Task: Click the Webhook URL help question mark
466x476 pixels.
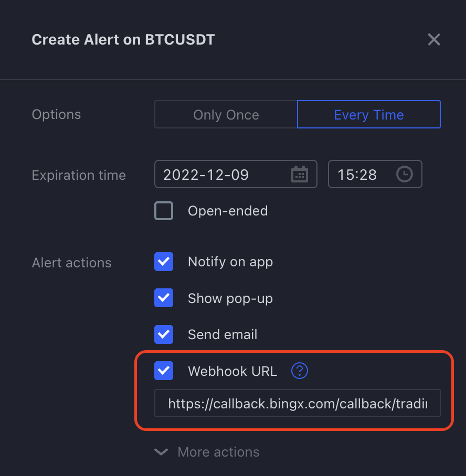Action: (x=300, y=371)
